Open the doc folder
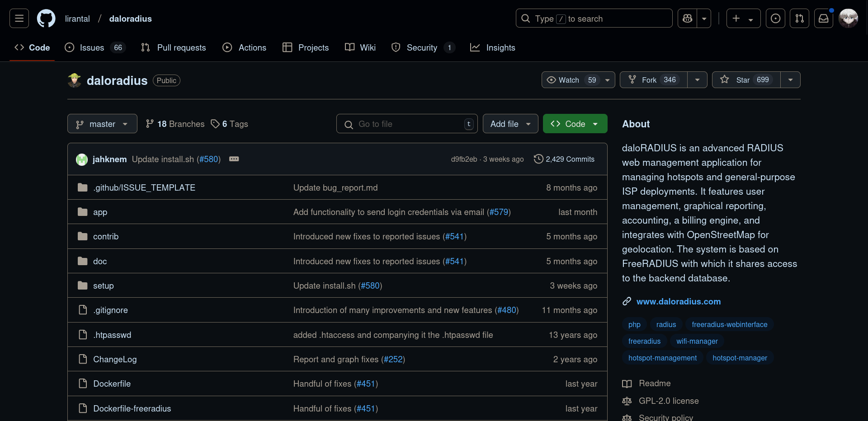 coord(100,262)
